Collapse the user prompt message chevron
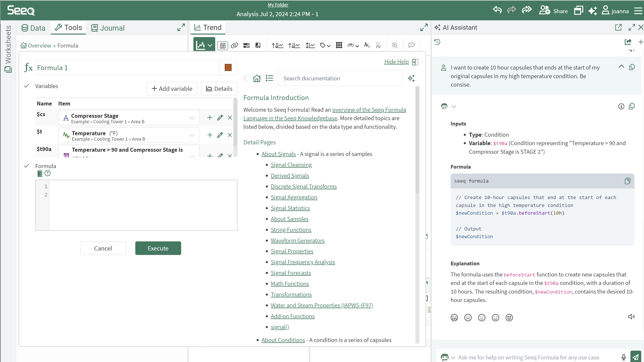This screenshot has height=362, width=644. point(621,66)
